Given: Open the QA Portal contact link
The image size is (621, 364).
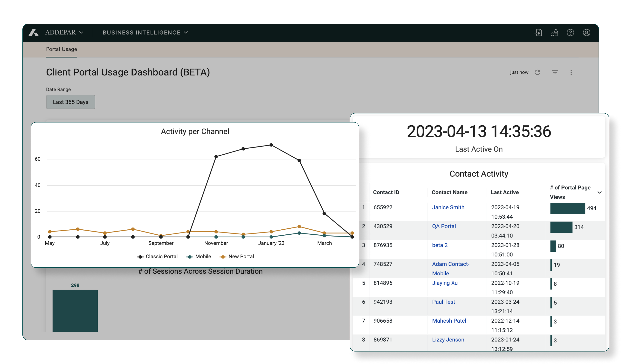Looking at the screenshot, I should point(444,226).
